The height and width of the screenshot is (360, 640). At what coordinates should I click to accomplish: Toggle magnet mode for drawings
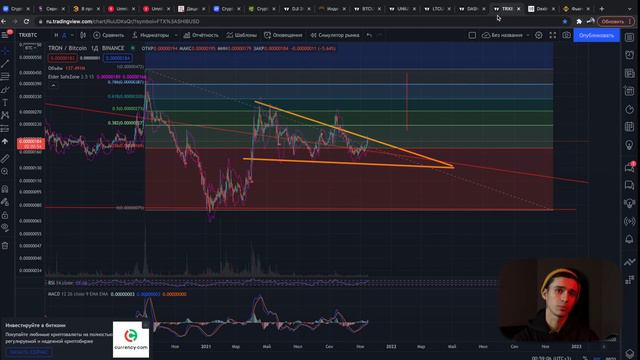(5, 189)
